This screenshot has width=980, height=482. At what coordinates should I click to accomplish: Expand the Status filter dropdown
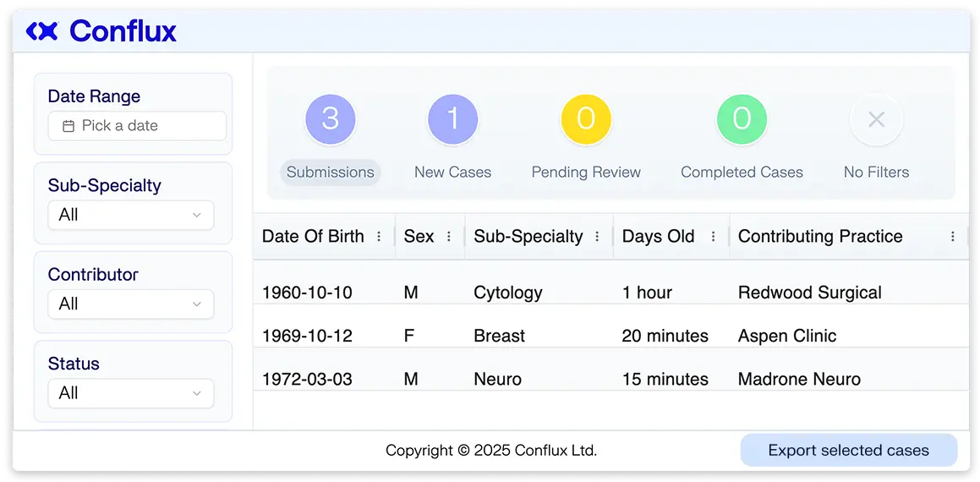pyautogui.click(x=131, y=393)
